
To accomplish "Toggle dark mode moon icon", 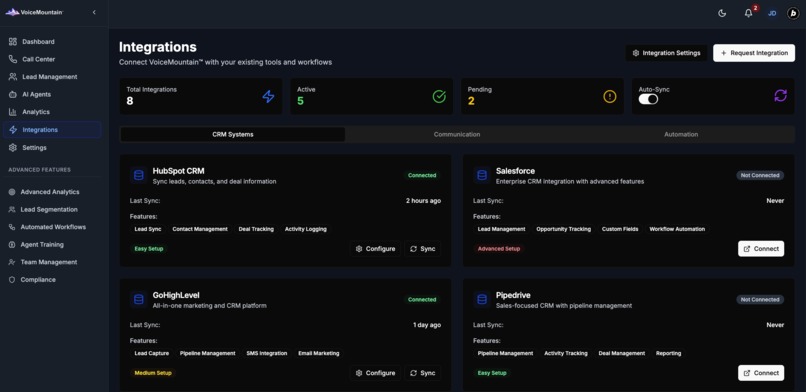I will coord(722,14).
